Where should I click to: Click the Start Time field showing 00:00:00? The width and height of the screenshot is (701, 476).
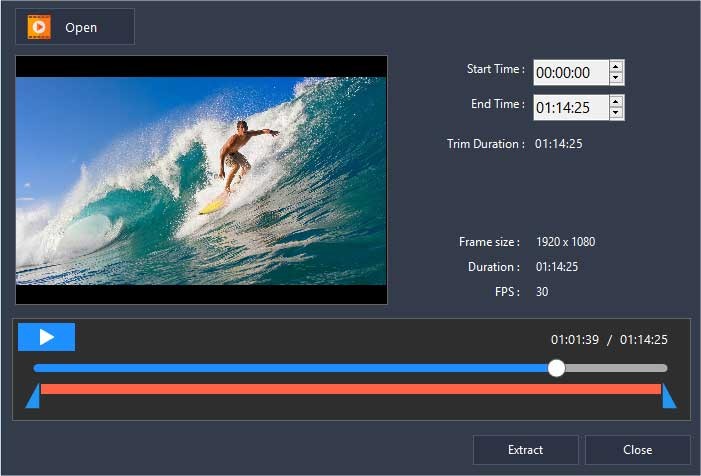click(x=571, y=72)
